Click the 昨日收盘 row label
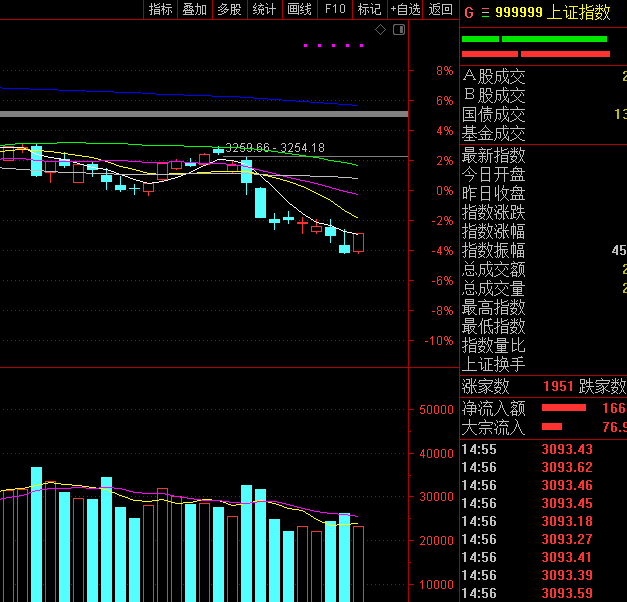This screenshot has width=627, height=602. (493, 194)
